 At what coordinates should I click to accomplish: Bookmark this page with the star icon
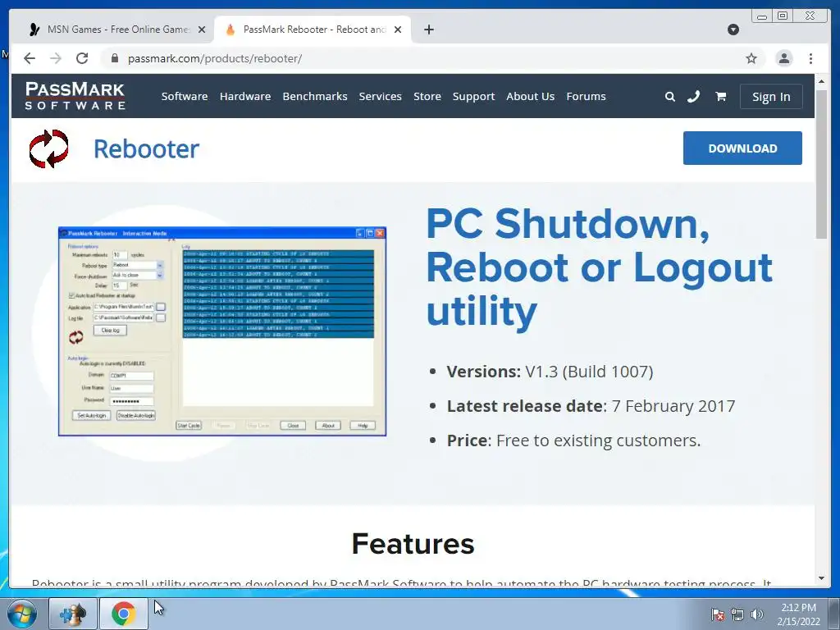[751, 58]
